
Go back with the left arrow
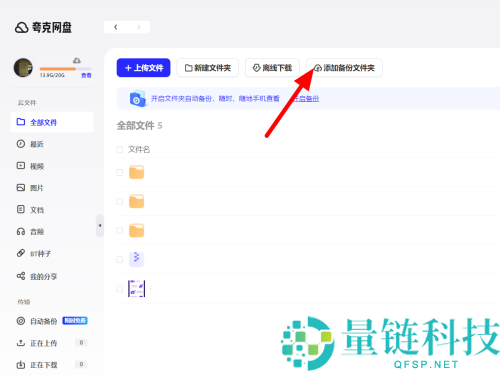pyautogui.click(x=116, y=27)
